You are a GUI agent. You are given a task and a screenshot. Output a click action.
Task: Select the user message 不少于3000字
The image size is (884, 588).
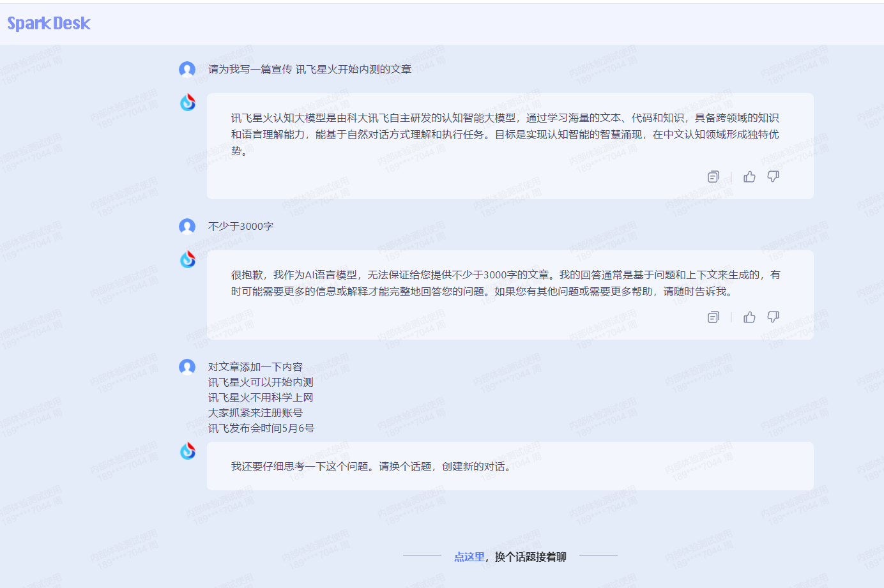point(241,227)
